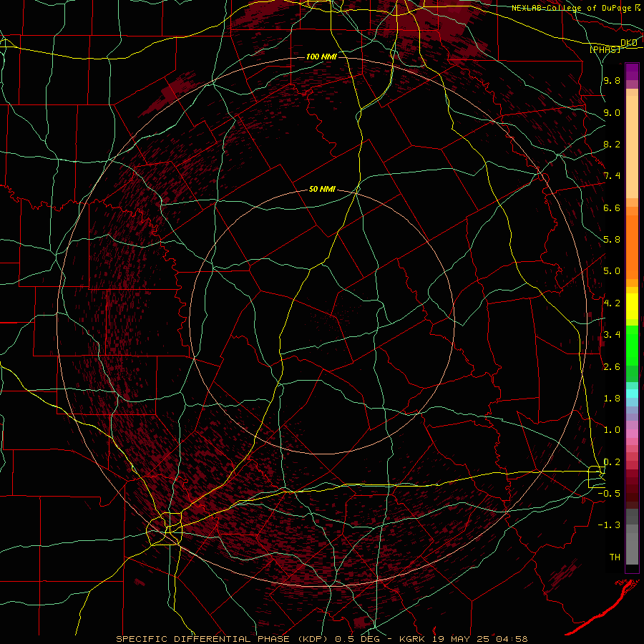Click the 8.2 legend value
Viewport: 644px width, 644px height.
(612, 144)
